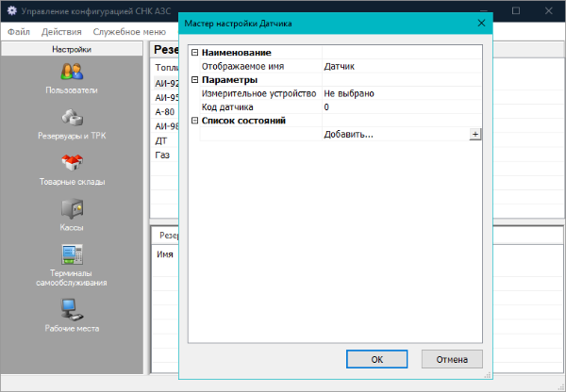The image size is (566, 392).
Task: Open the Файл menu
Action: [19, 31]
